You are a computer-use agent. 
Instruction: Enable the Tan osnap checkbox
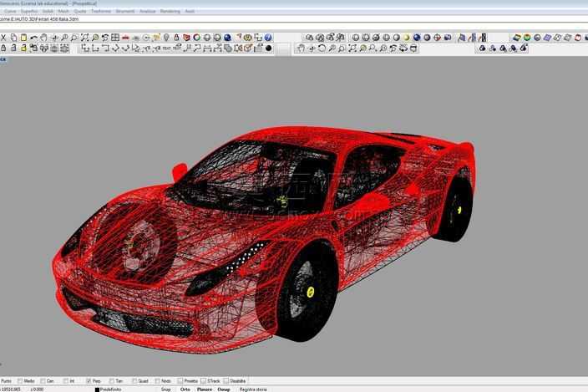click(111, 381)
